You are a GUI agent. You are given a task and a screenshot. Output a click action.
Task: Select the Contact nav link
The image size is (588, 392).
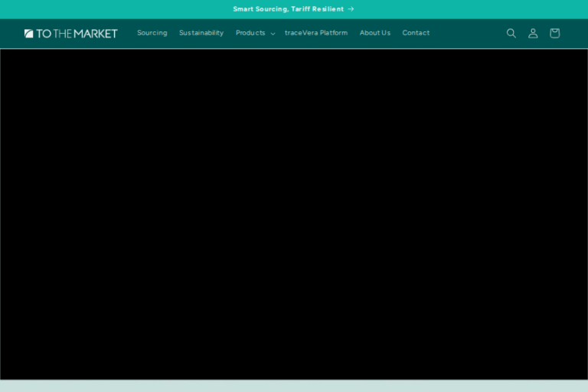point(416,33)
